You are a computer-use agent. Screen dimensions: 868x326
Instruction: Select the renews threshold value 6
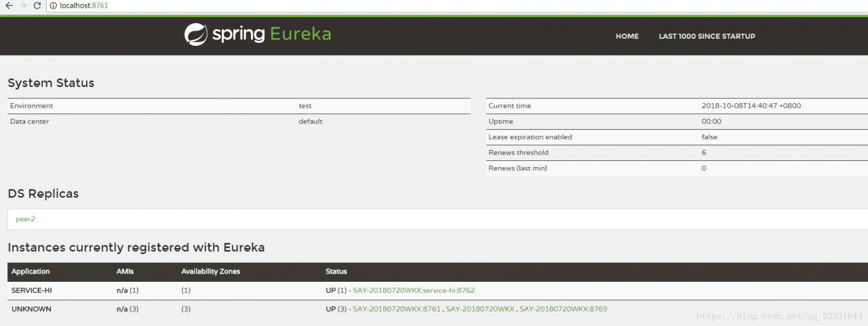704,153
